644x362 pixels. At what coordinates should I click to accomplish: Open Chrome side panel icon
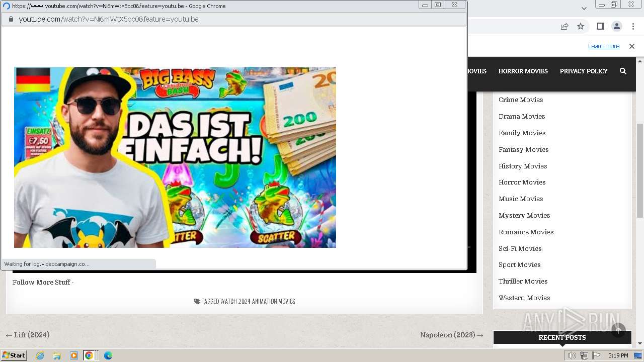pyautogui.click(x=601, y=26)
